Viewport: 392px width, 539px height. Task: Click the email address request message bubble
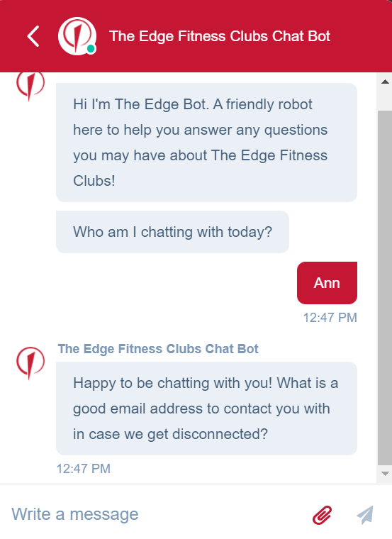(206, 409)
